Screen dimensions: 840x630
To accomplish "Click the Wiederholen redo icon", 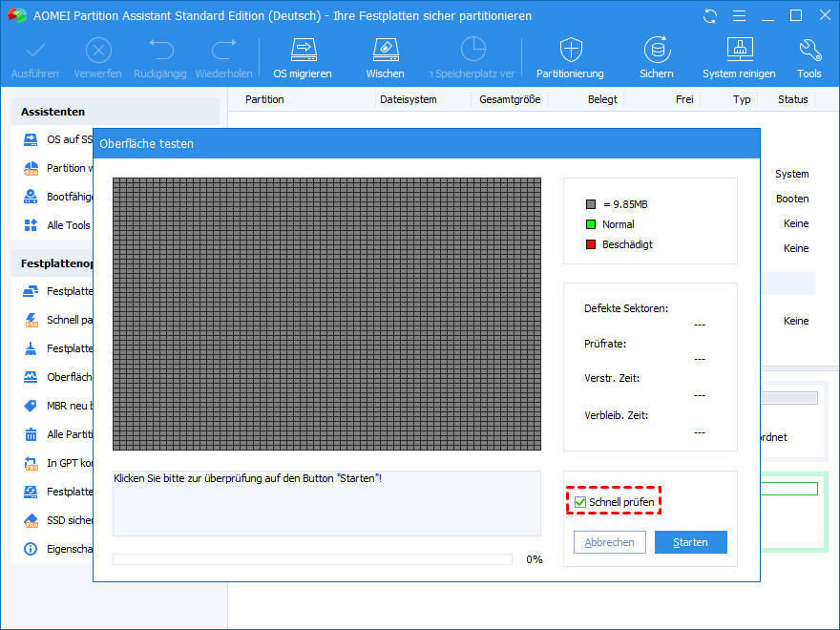I will click(224, 50).
